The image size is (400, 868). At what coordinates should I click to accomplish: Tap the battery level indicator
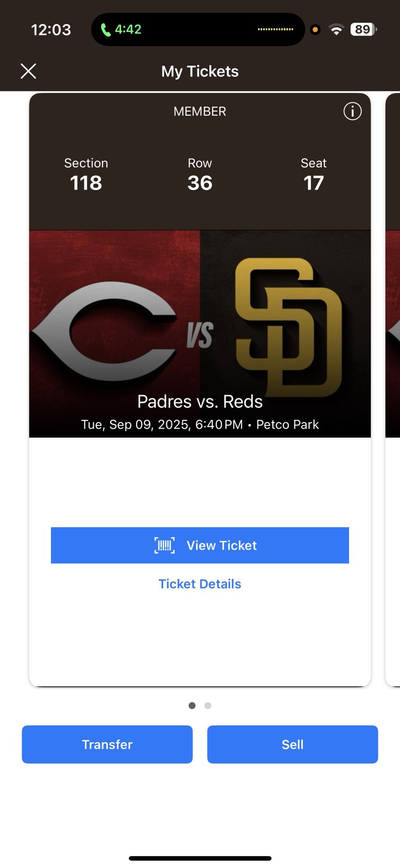point(363,30)
